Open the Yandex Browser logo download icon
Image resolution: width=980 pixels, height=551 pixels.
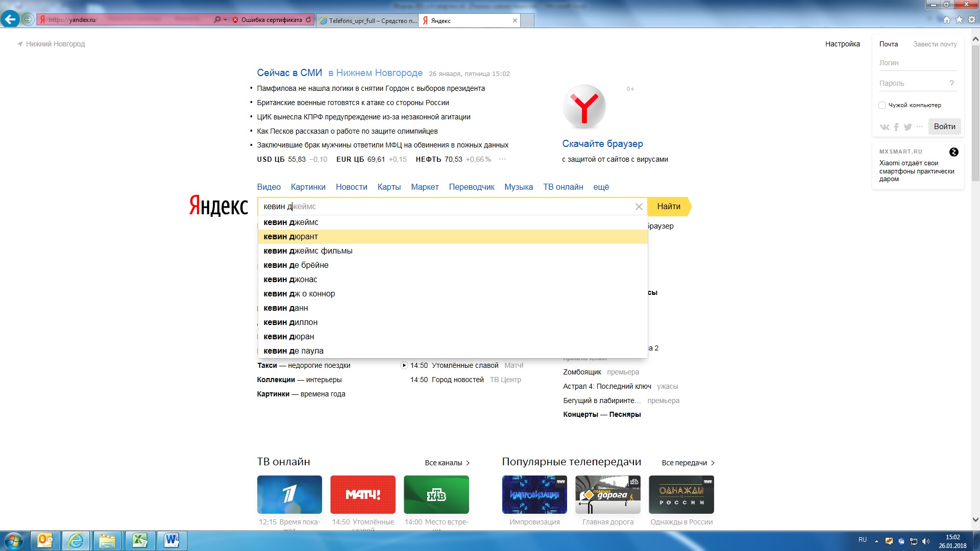coord(584,107)
